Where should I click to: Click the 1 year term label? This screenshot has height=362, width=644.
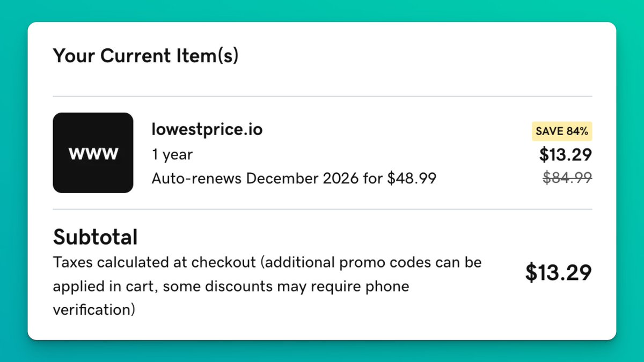(172, 155)
